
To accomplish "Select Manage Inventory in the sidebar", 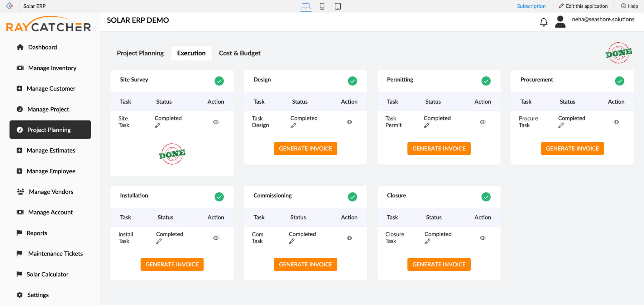I will click(x=52, y=68).
